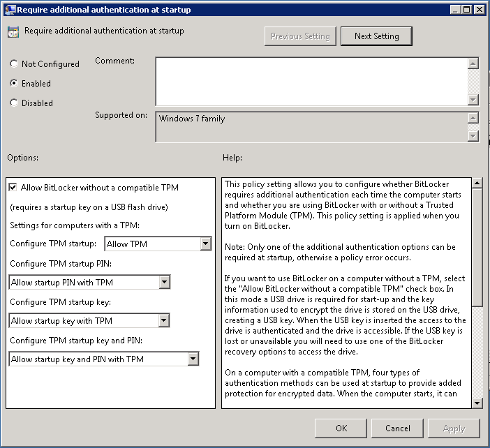Viewport: 490px width, 448px height.
Task: Click the Cancel button
Action: click(x=397, y=428)
